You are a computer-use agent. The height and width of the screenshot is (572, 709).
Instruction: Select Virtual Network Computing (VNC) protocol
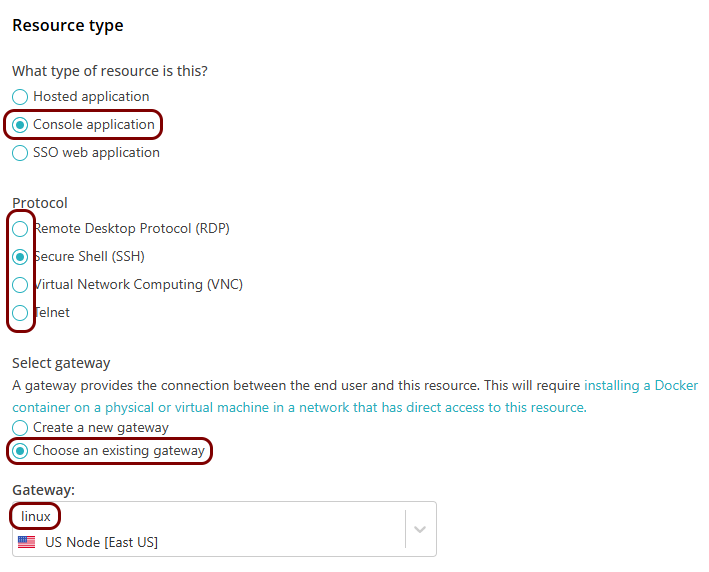[20, 285]
